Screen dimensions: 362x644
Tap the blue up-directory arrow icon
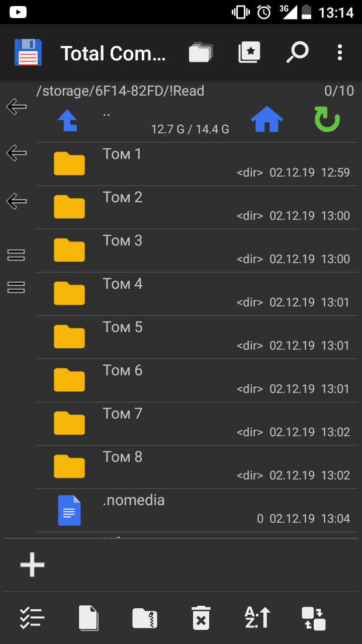tap(68, 121)
